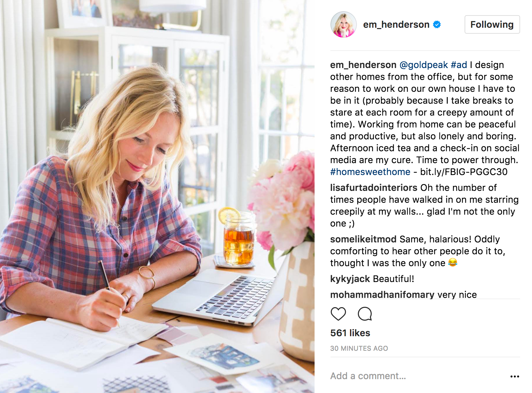
Task: Toggle the Following button
Action: click(492, 24)
